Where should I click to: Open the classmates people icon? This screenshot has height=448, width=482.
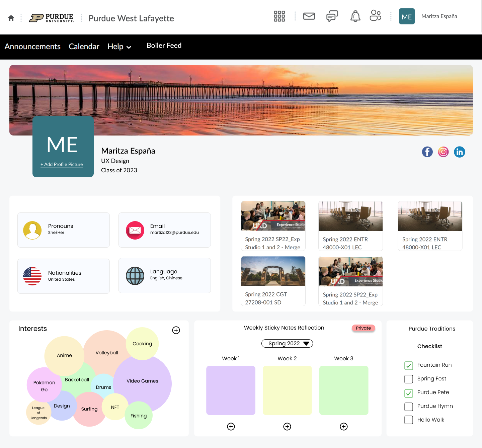375,15
